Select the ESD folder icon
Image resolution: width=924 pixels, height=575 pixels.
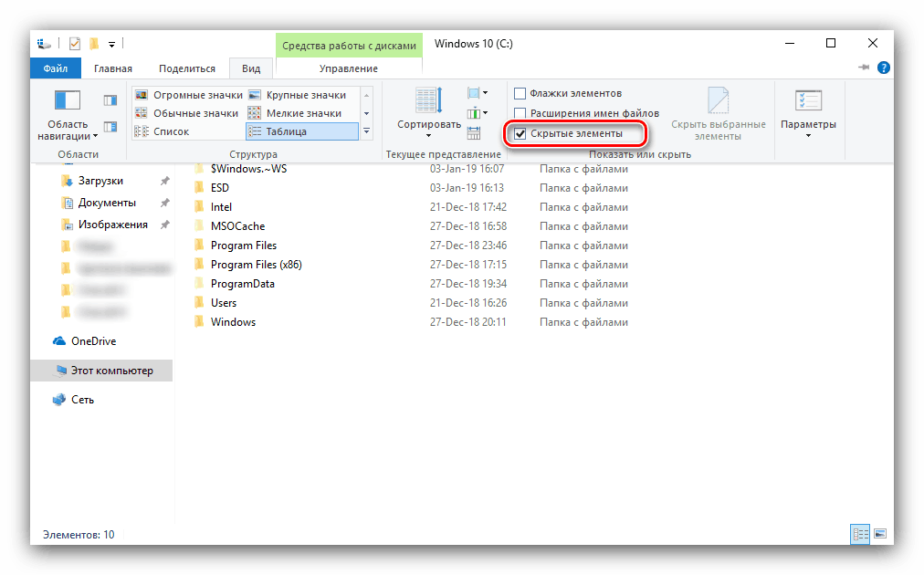click(x=200, y=188)
